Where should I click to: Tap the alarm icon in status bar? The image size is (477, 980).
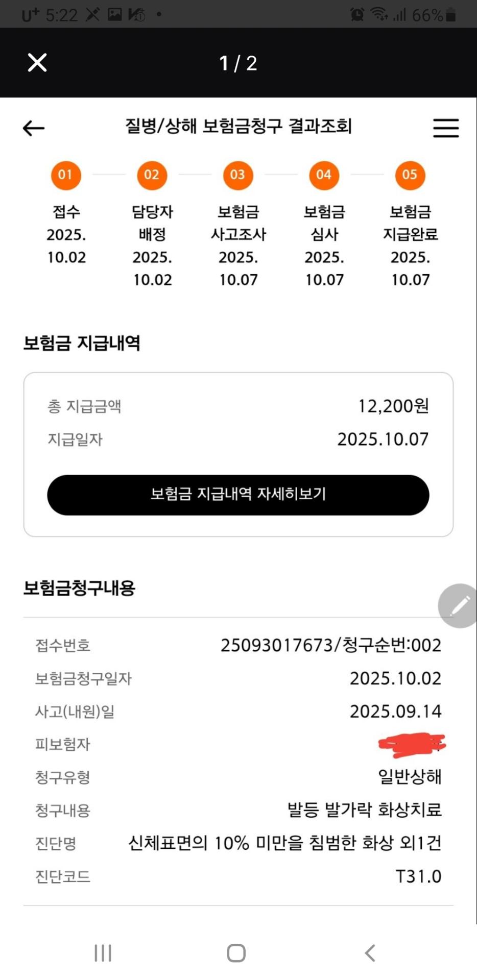pos(357,15)
